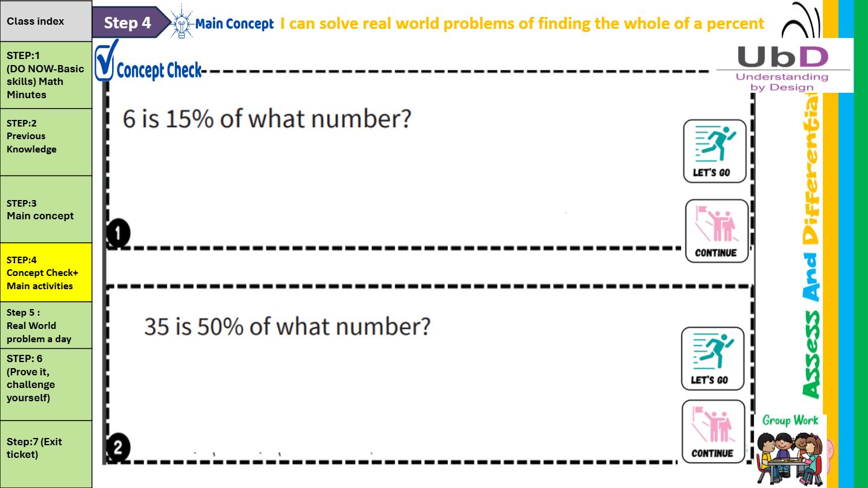Click the Continue icon for question 1
868x488 pixels.
pos(716,231)
